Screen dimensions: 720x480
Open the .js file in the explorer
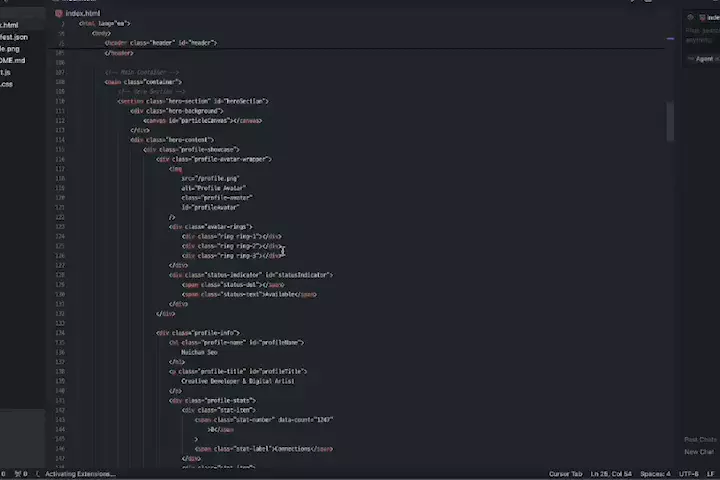(x=6, y=72)
